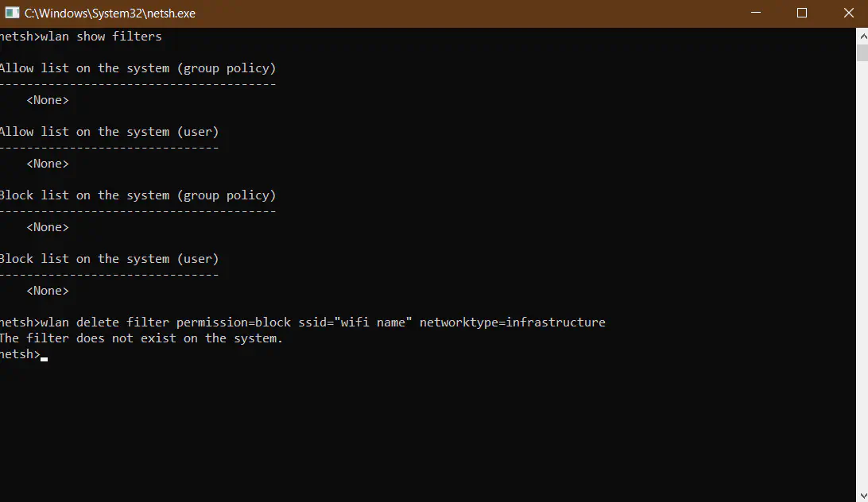Click the vertical scrollbar thumb
Image resolution: width=868 pixels, height=502 pixels.
click(862, 52)
